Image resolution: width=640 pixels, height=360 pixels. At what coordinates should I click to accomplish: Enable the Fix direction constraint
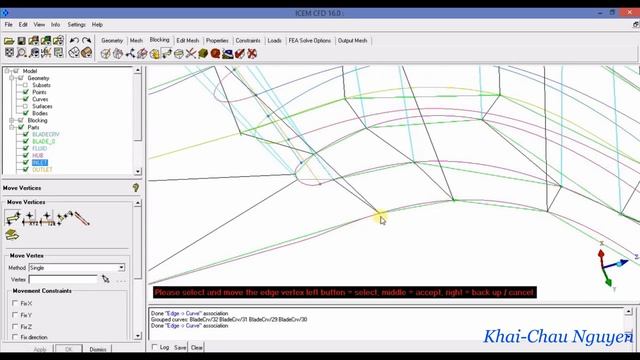[x=15, y=337]
